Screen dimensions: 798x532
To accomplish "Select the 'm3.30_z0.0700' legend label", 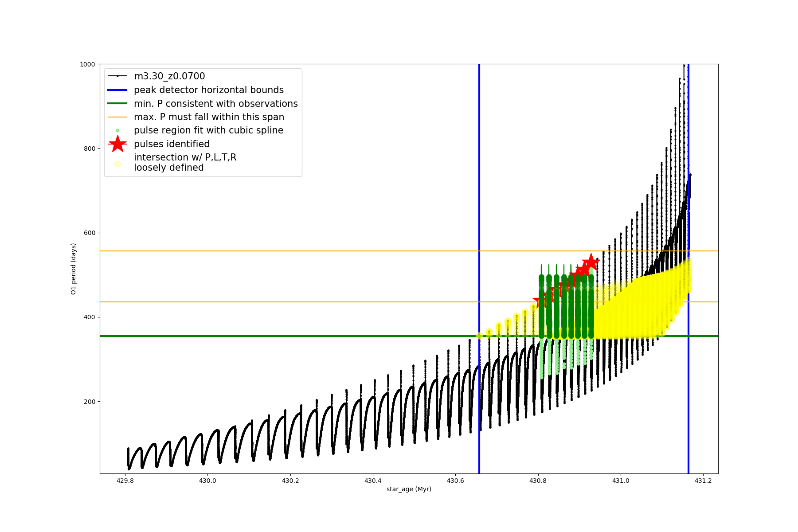I will tap(169, 76).
